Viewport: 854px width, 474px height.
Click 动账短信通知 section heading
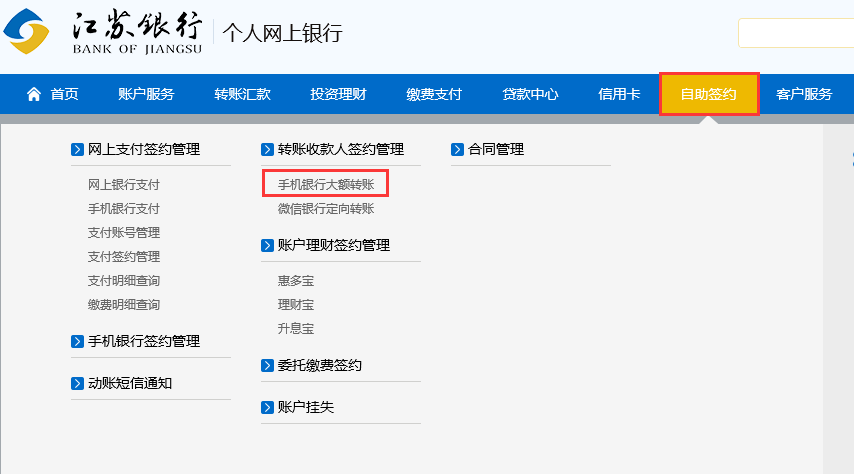pos(130,384)
